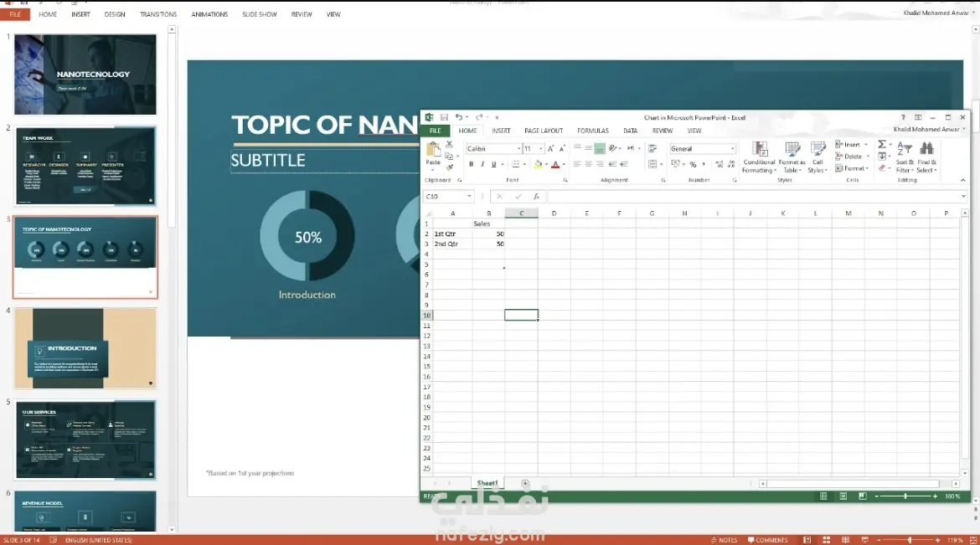The height and width of the screenshot is (545, 980).
Task: Click the Percent Style icon
Action: click(693, 164)
